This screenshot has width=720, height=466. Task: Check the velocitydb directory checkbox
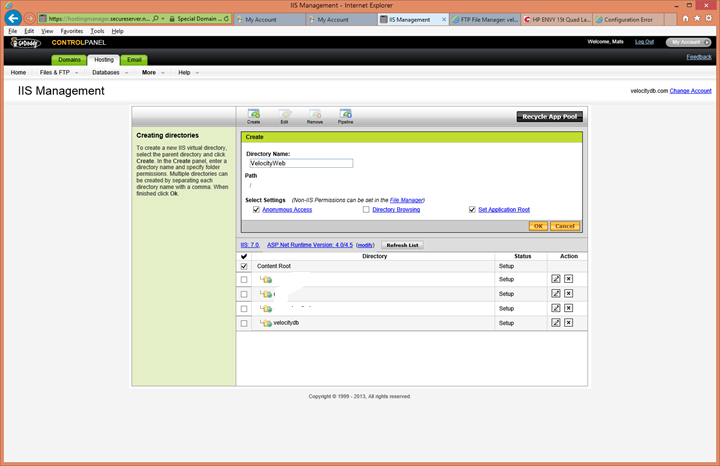pyautogui.click(x=244, y=323)
